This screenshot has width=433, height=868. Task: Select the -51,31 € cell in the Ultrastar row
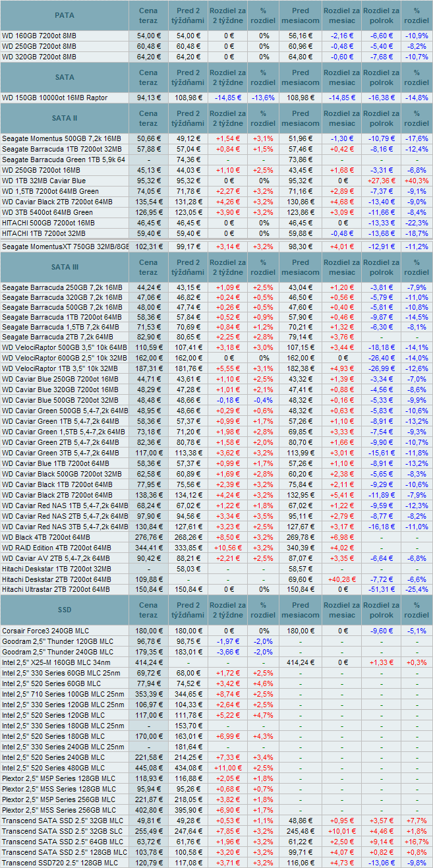tap(382, 589)
